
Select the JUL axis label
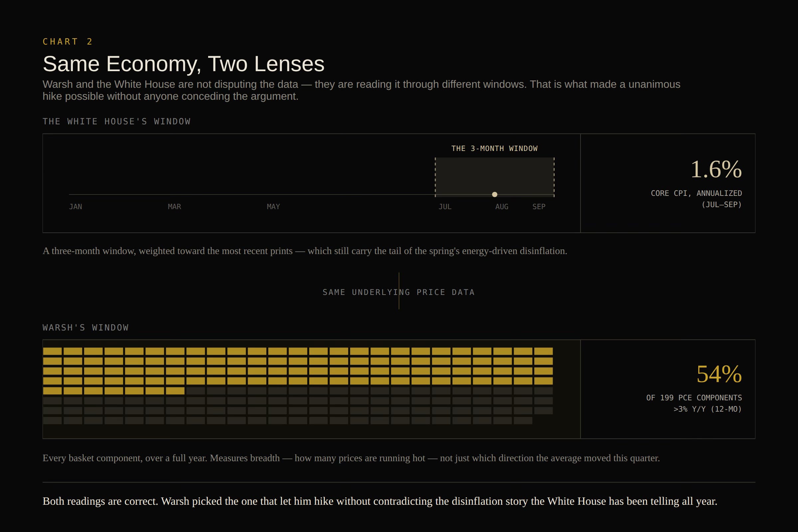pyautogui.click(x=445, y=206)
